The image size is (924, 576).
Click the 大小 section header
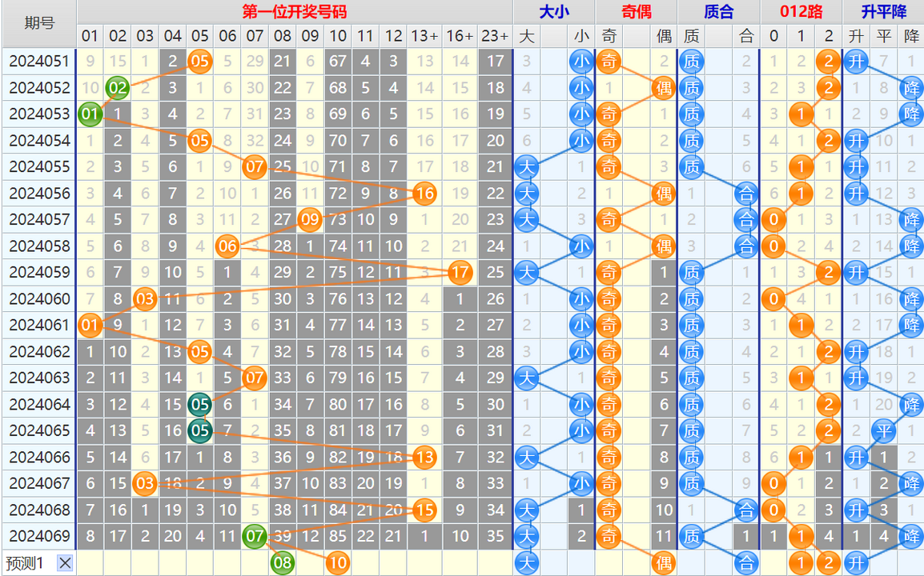(554, 12)
